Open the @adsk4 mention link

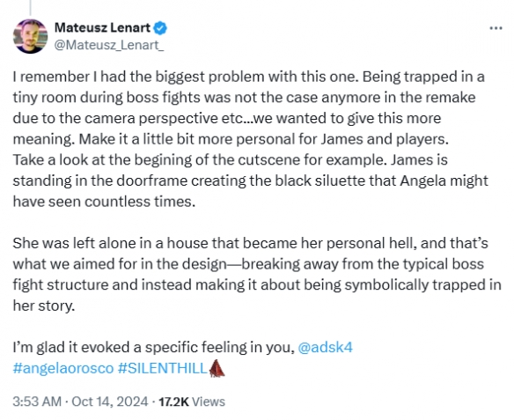point(325,347)
